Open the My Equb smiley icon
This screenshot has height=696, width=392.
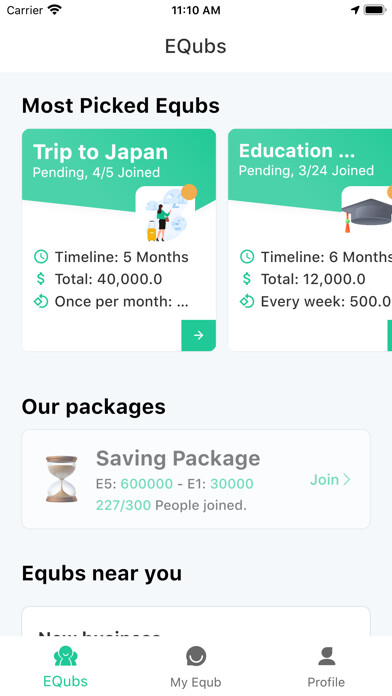click(196, 656)
